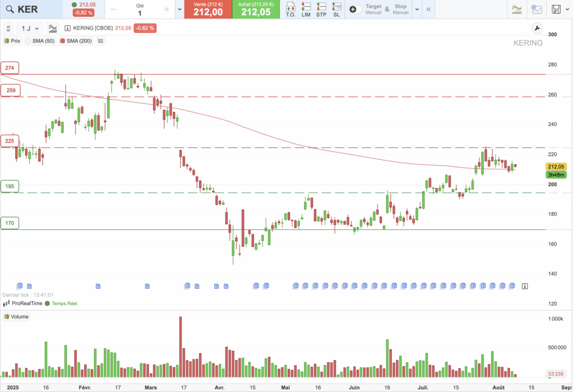Click the Avr. label on time axis

point(219,388)
